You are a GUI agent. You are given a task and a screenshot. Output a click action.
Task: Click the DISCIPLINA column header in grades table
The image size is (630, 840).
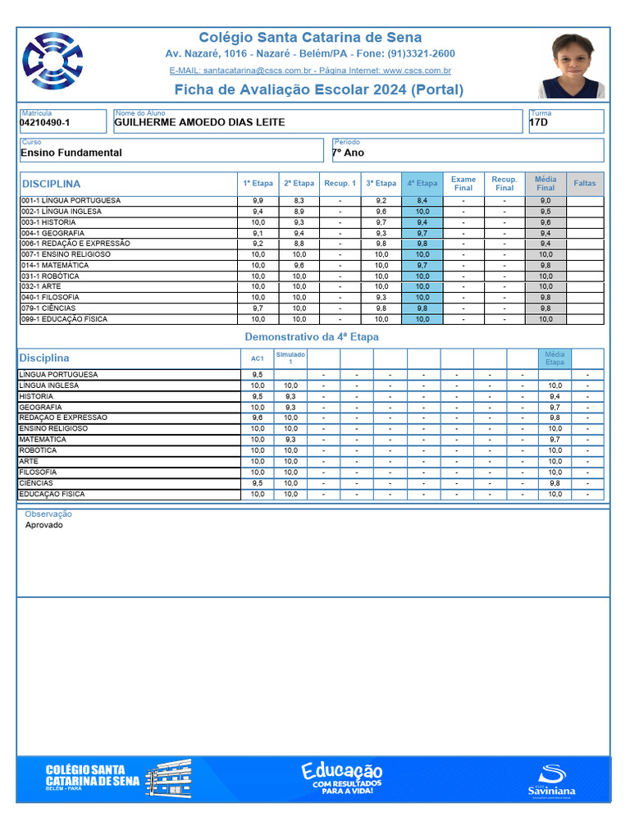click(x=129, y=184)
